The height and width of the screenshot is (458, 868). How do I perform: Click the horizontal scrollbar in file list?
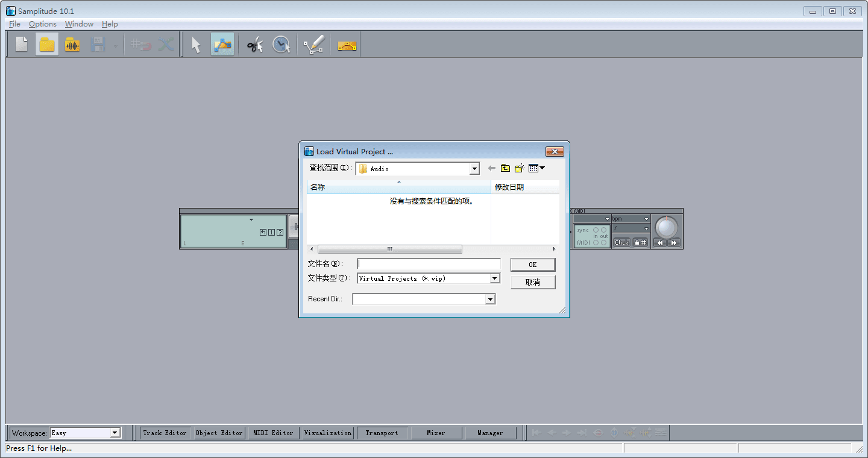point(389,249)
